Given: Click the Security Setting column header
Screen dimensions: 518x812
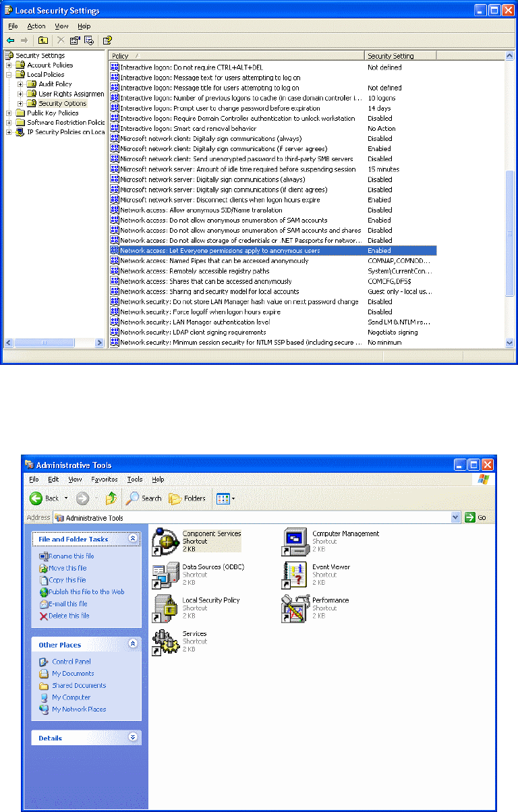Looking at the screenshot, I should pyautogui.click(x=401, y=55).
